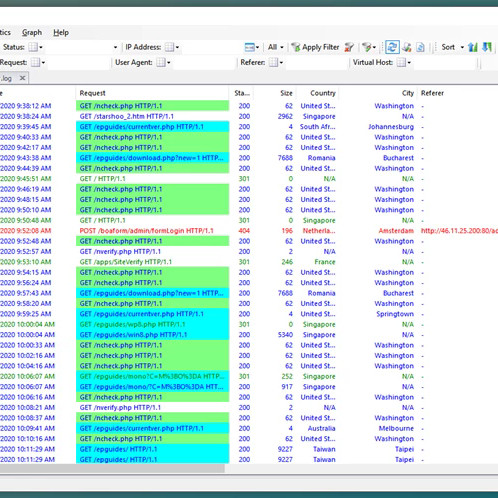Open the Sort dropdown
Viewport: 498px width, 498px height.
(452, 47)
